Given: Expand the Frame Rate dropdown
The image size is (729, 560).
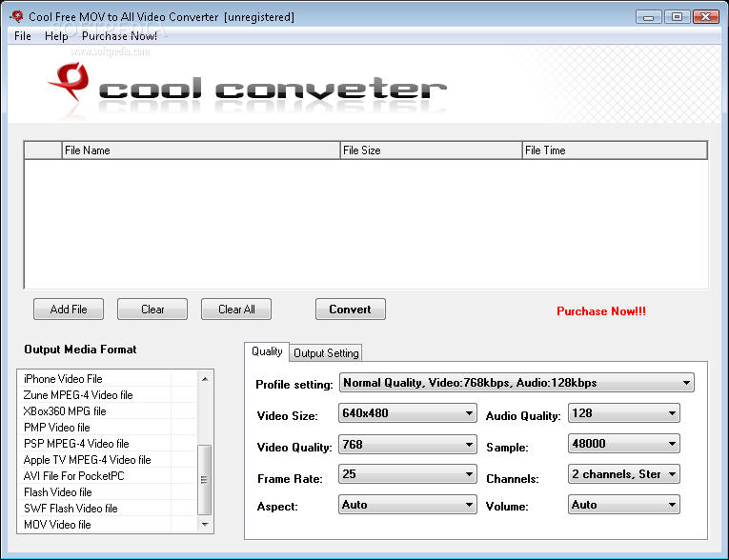Looking at the screenshot, I should tap(407, 474).
